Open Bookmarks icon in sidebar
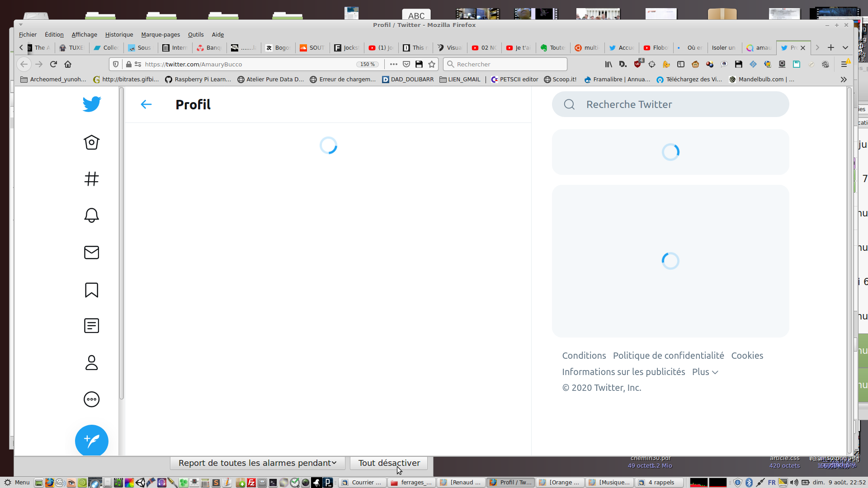Viewport: 868px width, 488px height. tap(92, 290)
